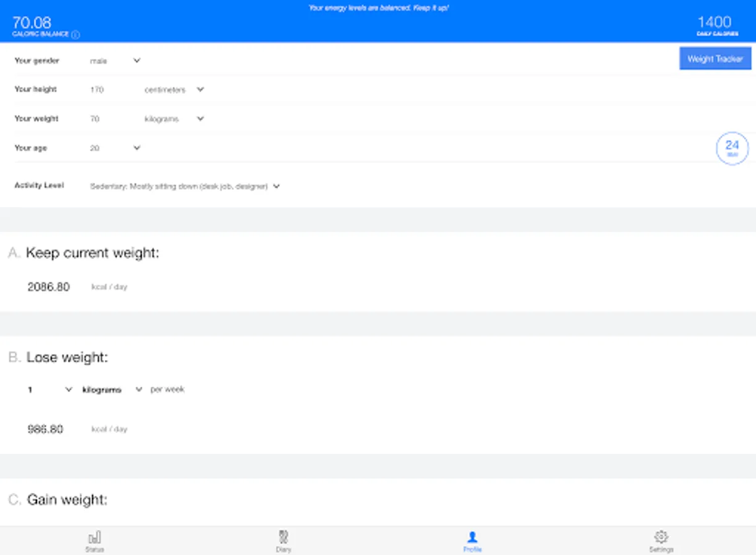
Task: Change the lose weight kilograms unit dropdown
Action: 112,390
